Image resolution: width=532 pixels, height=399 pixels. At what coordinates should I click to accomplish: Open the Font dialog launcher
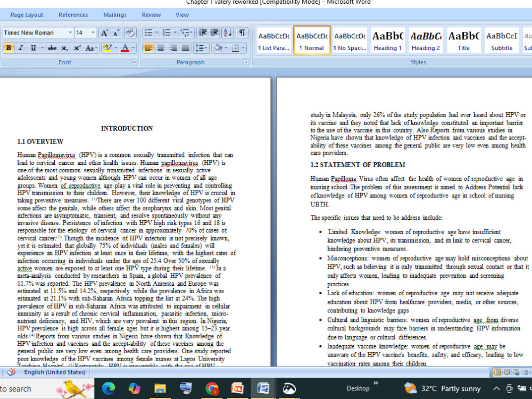tap(134, 62)
